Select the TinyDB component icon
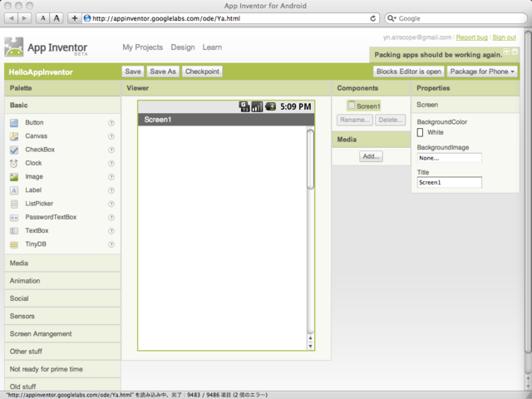 [14, 244]
